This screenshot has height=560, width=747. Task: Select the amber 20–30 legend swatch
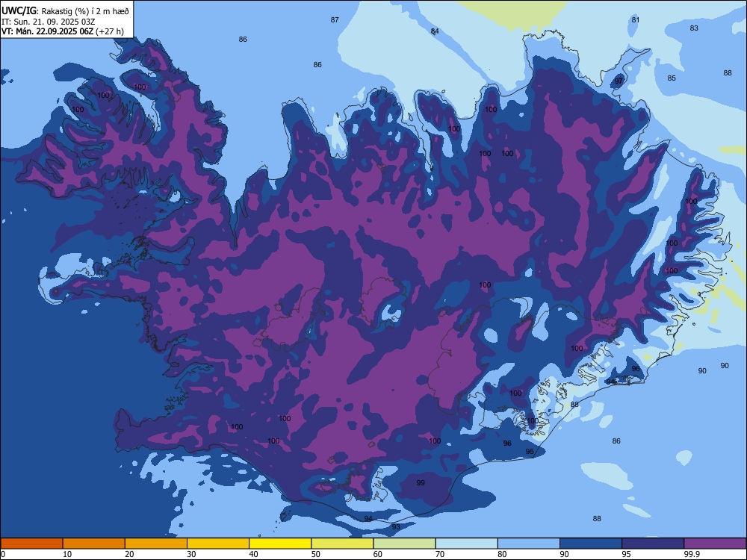pos(156,544)
